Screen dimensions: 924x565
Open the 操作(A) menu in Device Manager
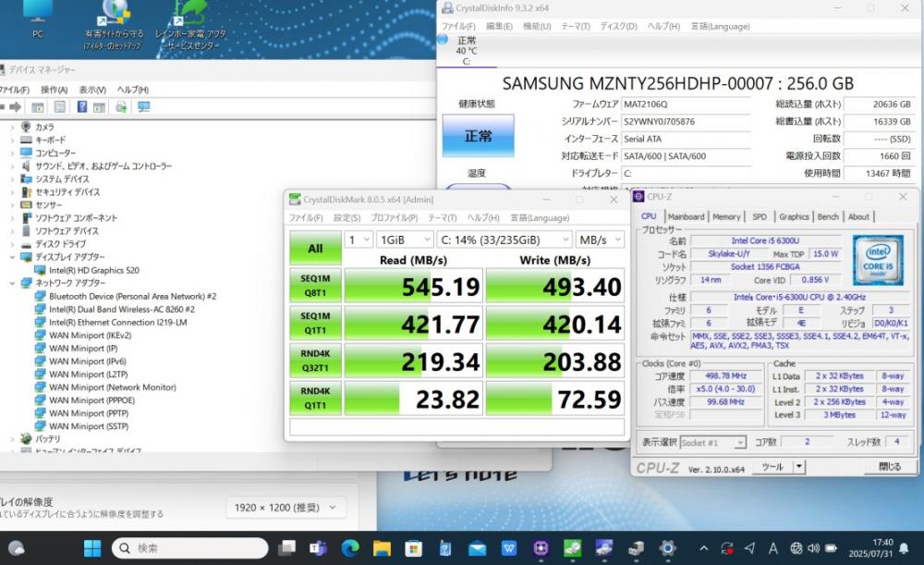(54, 90)
